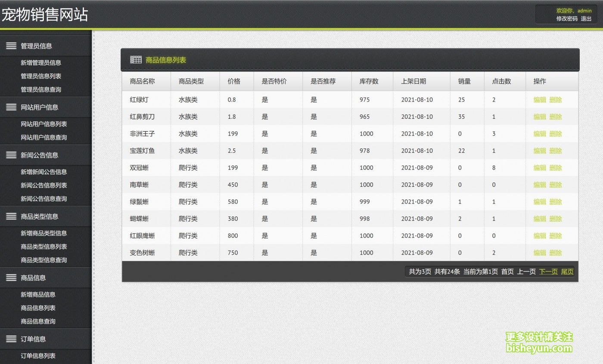
Task: Open 网站用户信息查询 in the sidebar
Action: tap(44, 137)
